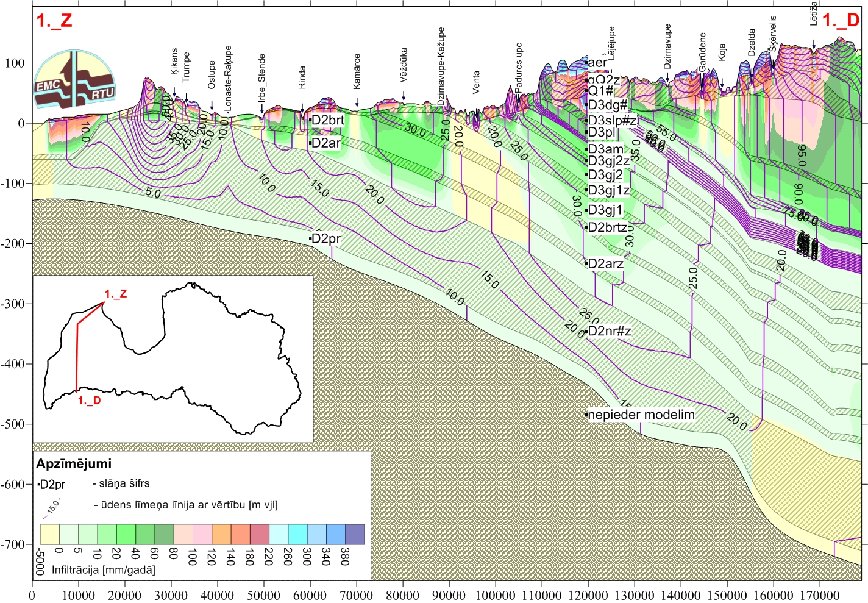Click the arrow marker under Dzirnavupe

pos(668,77)
